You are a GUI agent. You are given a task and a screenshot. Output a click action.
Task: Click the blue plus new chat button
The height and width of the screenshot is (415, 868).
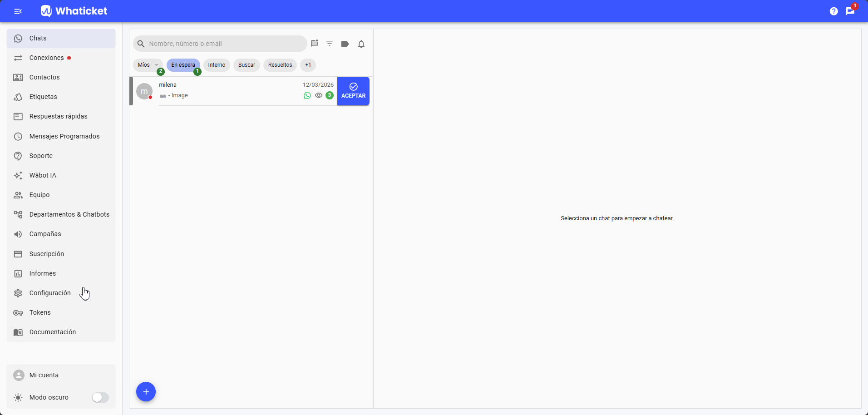pos(146,392)
